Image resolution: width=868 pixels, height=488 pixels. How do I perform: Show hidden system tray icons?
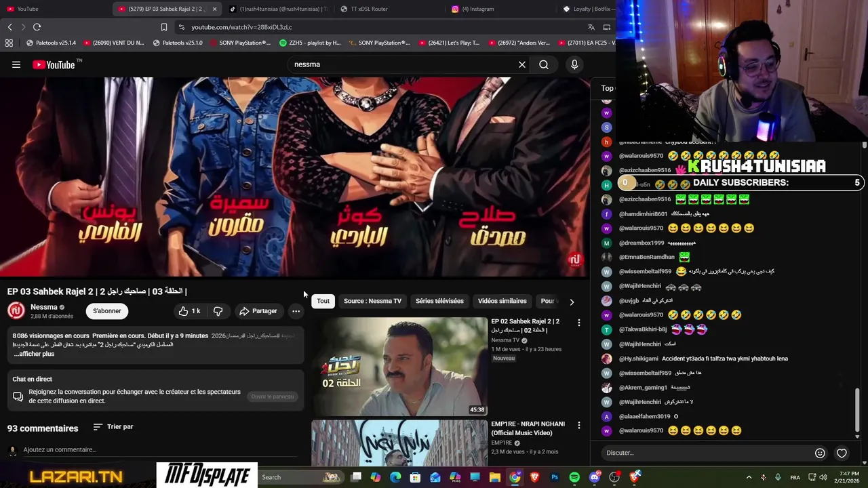click(x=749, y=477)
